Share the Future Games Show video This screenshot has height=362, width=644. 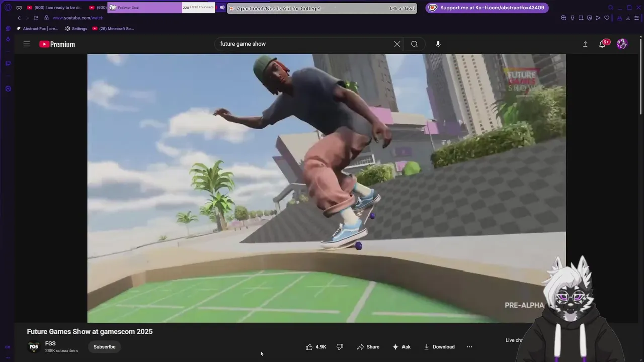(x=368, y=347)
